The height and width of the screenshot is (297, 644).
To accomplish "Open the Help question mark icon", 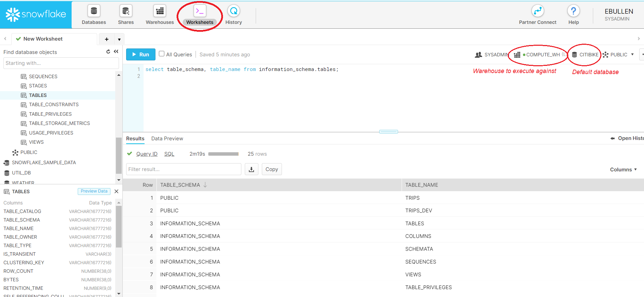I will [573, 11].
